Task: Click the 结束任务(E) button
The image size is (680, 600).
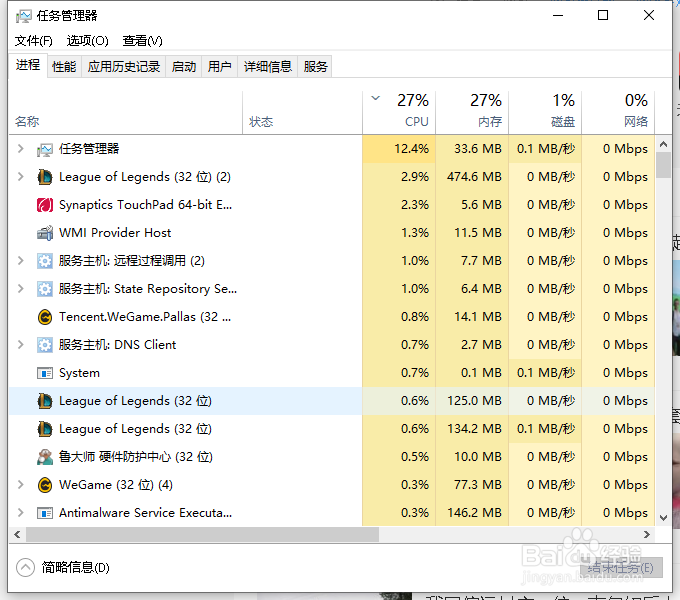Action: (x=621, y=568)
